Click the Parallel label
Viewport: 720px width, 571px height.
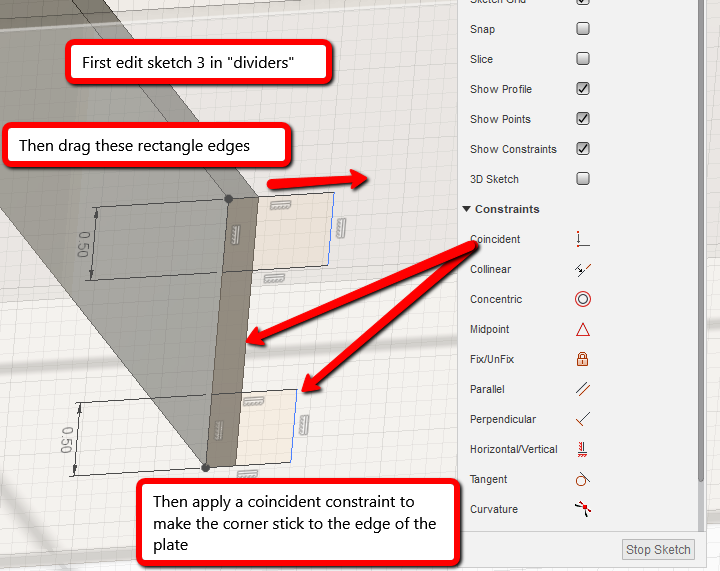pyautogui.click(x=487, y=389)
